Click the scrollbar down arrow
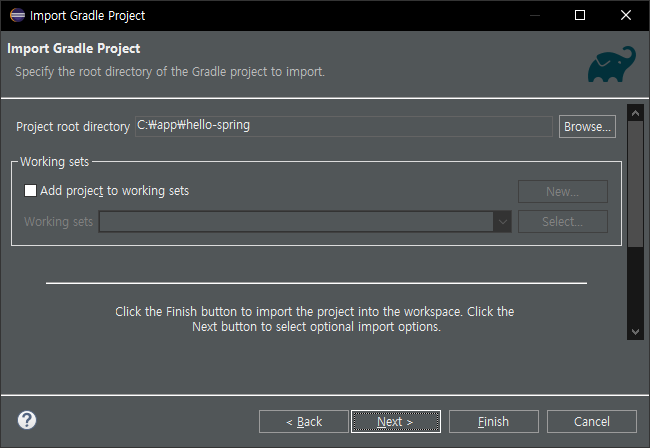The height and width of the screenshot is (448, 650). tap(635, 332)
